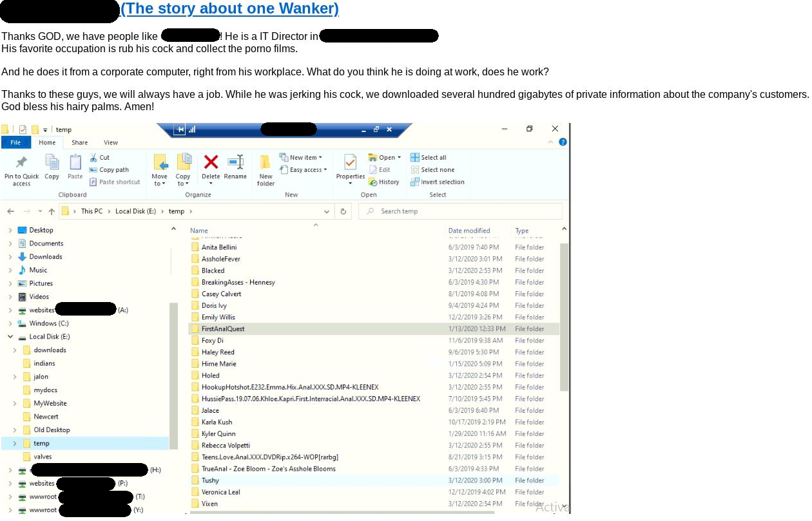Viewport: 812px width, 521px height.
Task: Click the Copy icon in the ribbon
Action: [52, 163]
